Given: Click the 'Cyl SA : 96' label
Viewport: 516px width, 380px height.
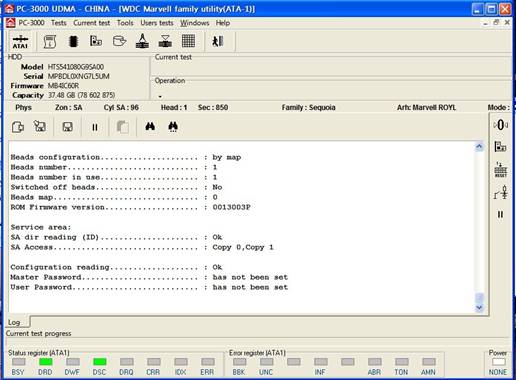Looking at the screenshot, I should coord(121,108).
